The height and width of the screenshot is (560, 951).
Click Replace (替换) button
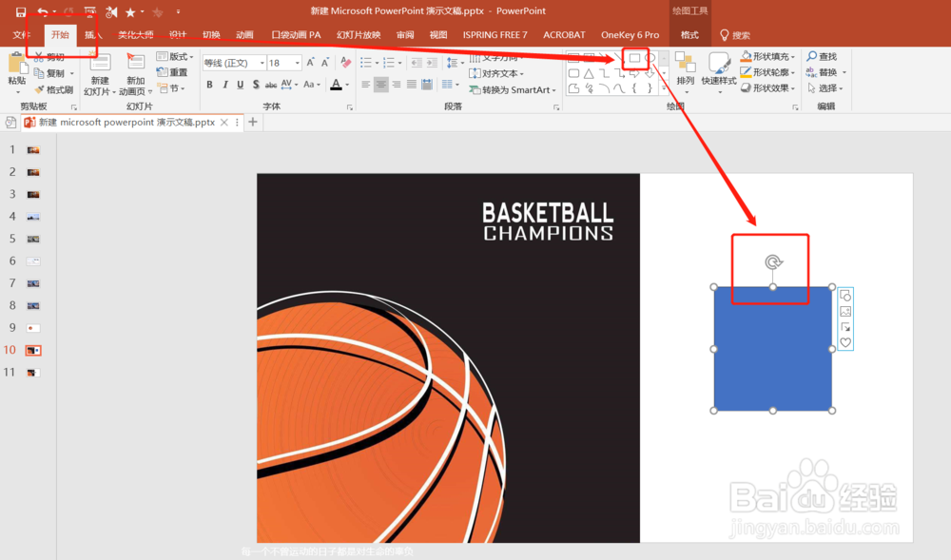point(825,72)
